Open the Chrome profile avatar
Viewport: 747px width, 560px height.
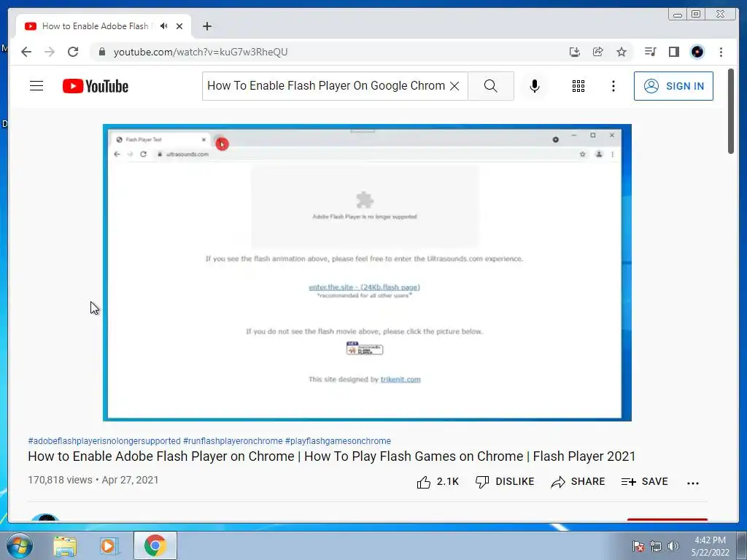pos(697,52)
